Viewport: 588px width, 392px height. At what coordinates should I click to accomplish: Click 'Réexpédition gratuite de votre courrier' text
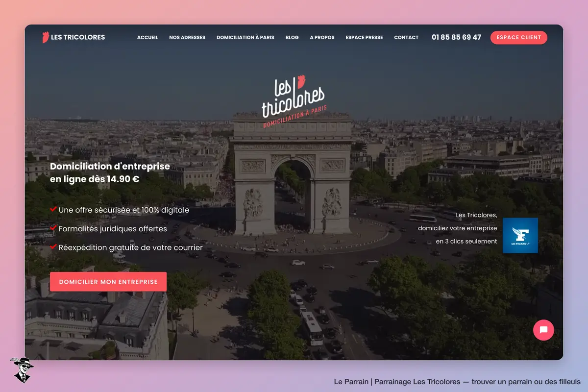tap(130, 247)
